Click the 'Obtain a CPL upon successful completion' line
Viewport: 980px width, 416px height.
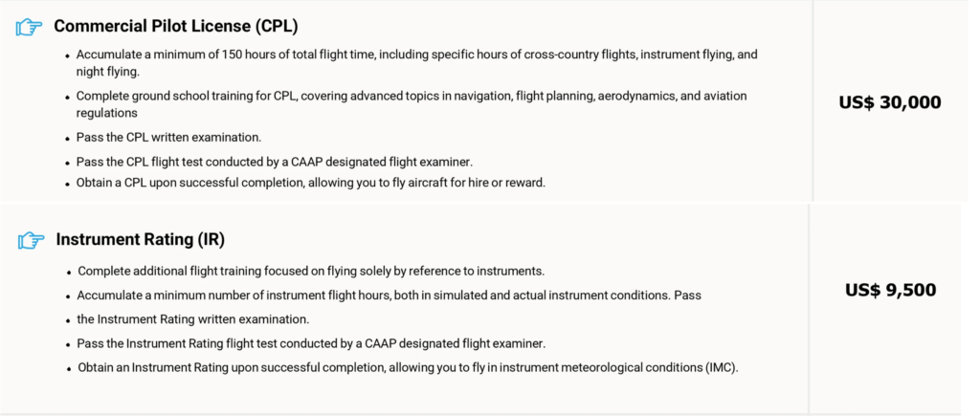(311, 183)
